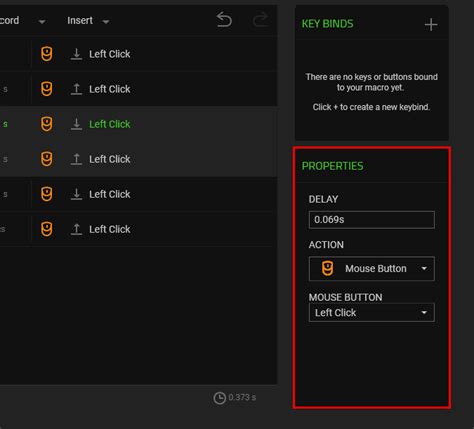Viewport: 474px width, 429px height.
Task: Open the Mouse Button dropdown set to Left Click
Action: coord(372,313)
